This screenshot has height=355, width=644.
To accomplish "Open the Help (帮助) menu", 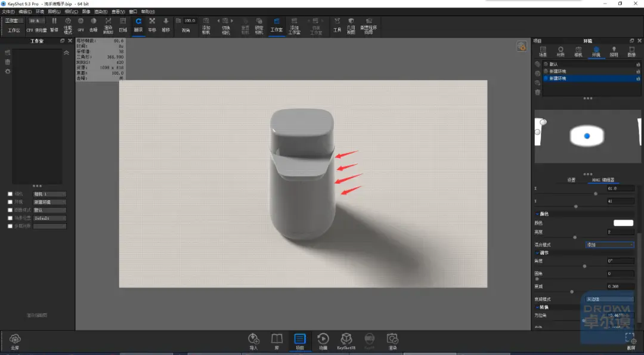I will click(148, 12).
